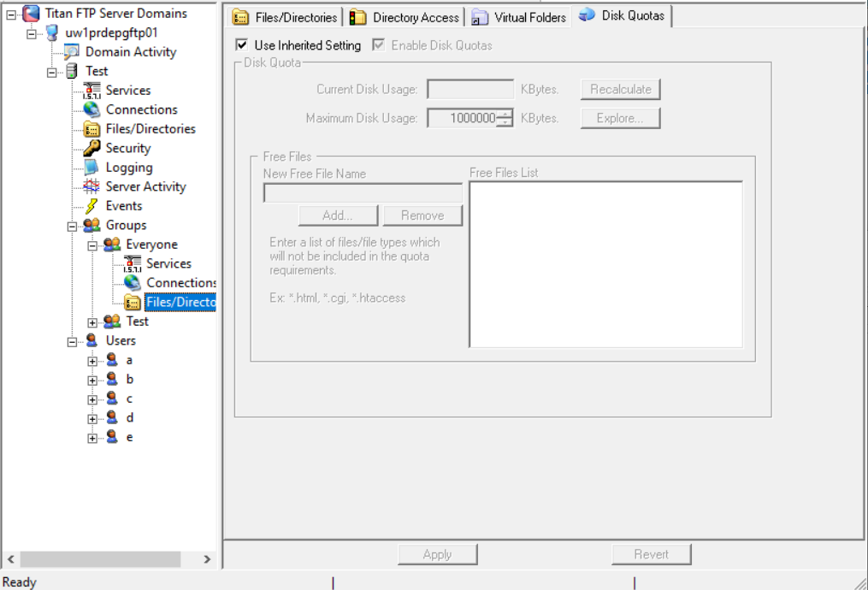Open Services under the Test domain
The width and height of the screenshot is (868, 590).
coord(127,90)
